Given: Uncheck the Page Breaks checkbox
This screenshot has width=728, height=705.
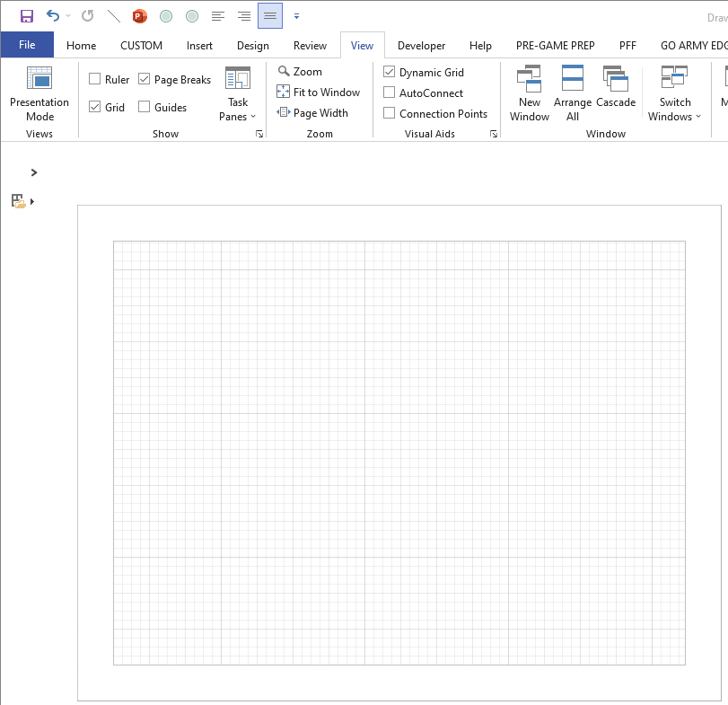Looking at the screenshot, I should 145,79.
